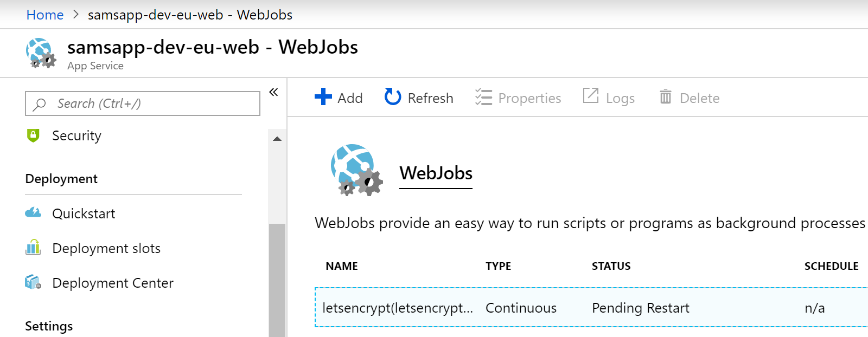Click the Deployment Center cube icon
Image resolution: width=868 pixels, height=337 pixels.
tap(33, 282)
